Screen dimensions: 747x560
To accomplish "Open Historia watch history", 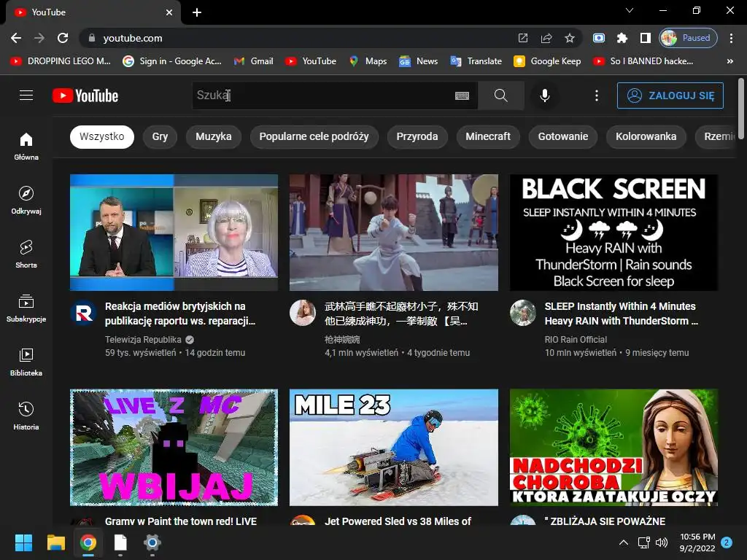I will (26, 416).
